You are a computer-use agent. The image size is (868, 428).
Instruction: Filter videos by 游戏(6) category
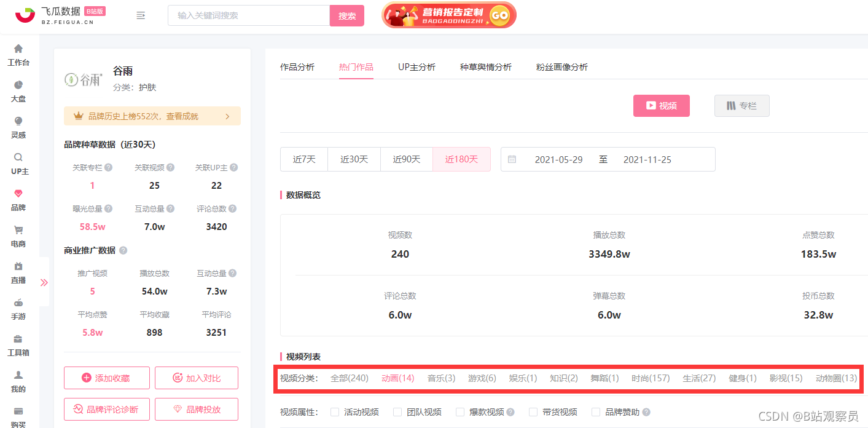tap(482, 378)
